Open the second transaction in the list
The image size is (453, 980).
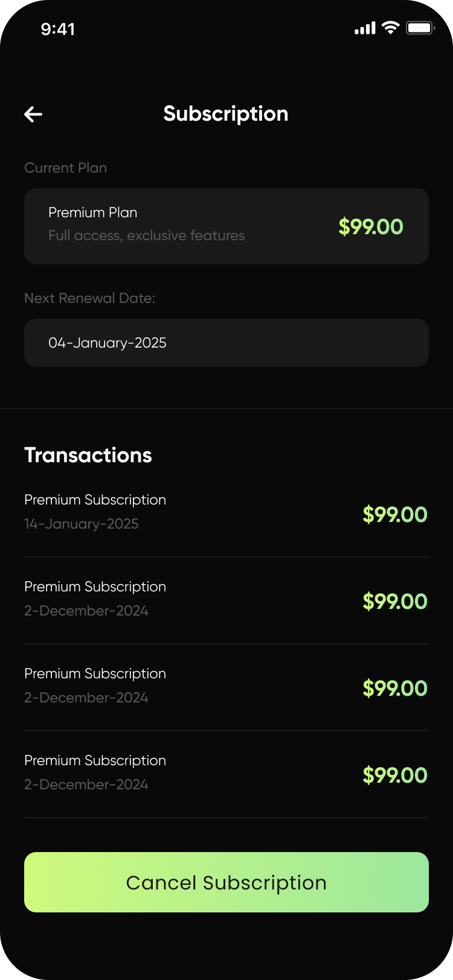[226, 600]
